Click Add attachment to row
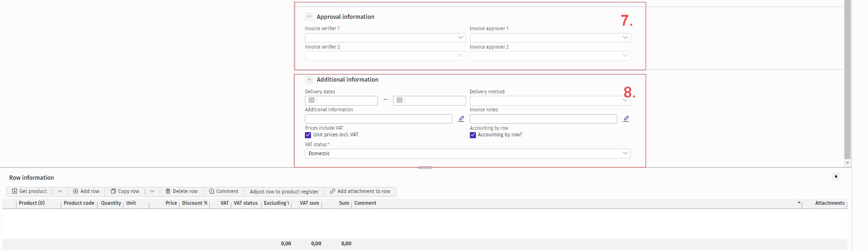Screen dimensions: 868x251 [x=360, y=192]
